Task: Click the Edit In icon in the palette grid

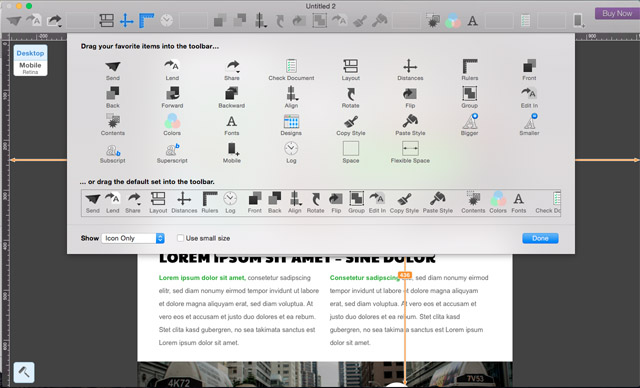Action: 529,93
